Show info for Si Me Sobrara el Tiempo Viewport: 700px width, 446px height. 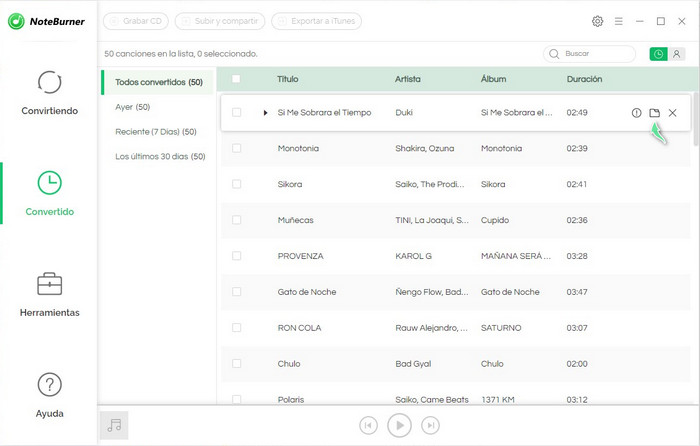[636, 113]
